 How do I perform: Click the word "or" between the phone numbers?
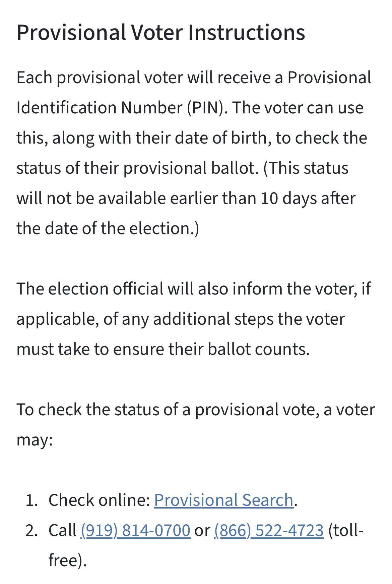202,531
